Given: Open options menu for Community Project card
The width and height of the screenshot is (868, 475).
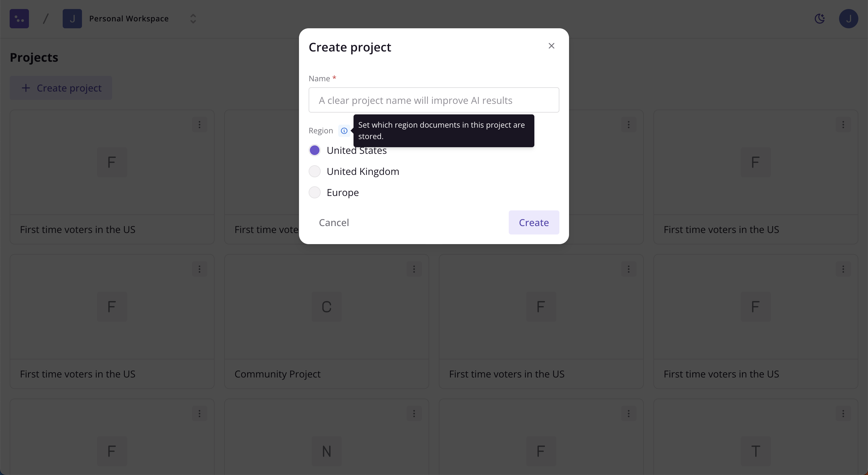Looking at the screenshot, I should click(414, 269).
